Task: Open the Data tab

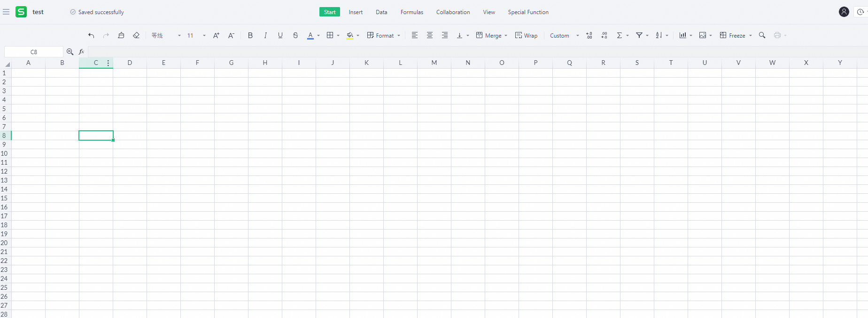Action: coord(381,12)
